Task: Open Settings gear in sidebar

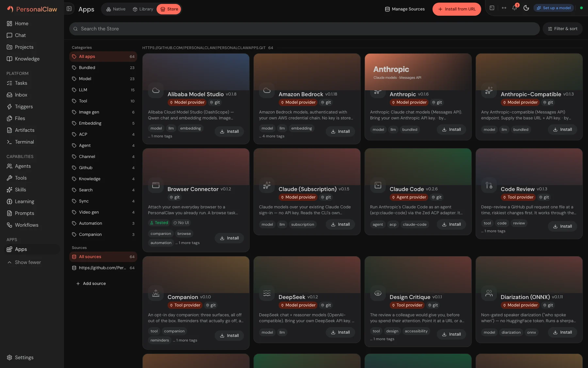Action: point(32,358)
